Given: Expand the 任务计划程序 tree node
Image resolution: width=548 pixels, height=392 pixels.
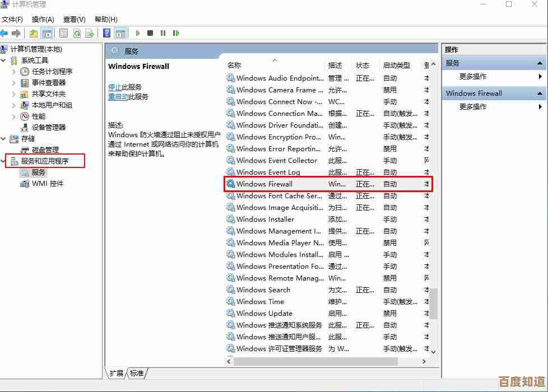Looking at the screenshot, I should tap(14, 72).
